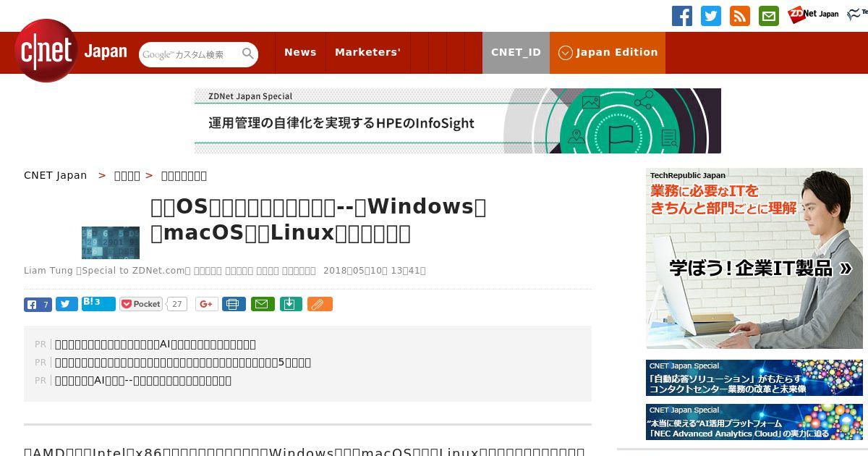Screen dimensions: 868x456
Task: Open the third PR link with AI and dashes
Action: tap(143, 381)
